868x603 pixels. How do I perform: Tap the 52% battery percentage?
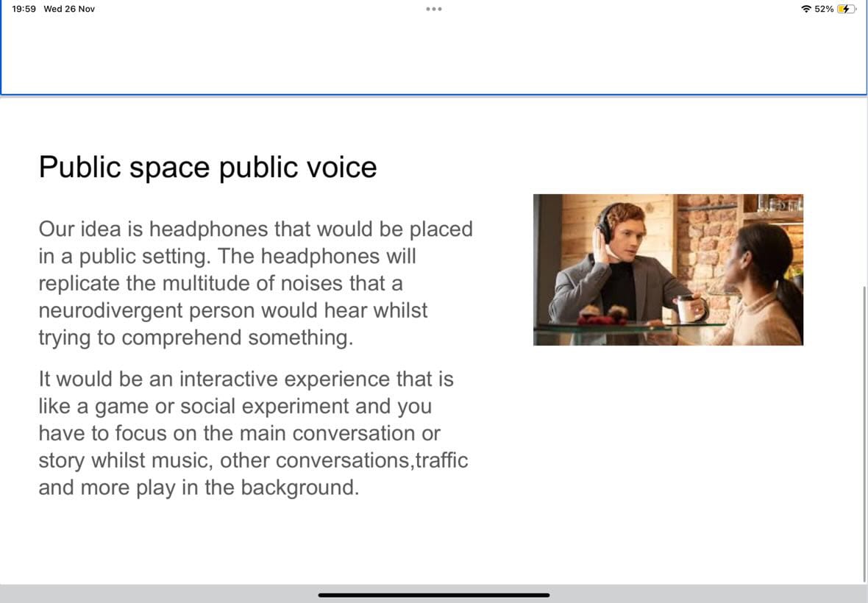(x=824, y=9)
